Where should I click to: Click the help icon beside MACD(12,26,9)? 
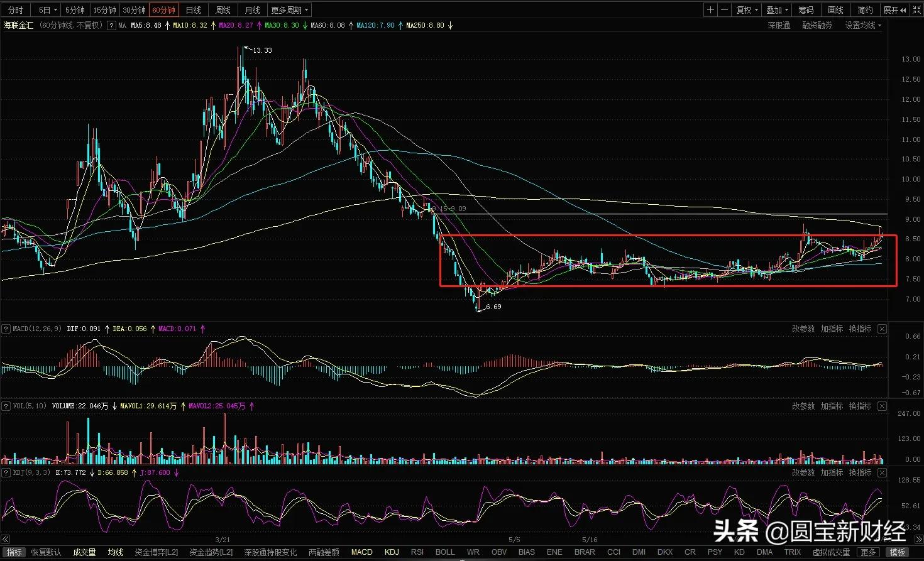pos(6,329)
